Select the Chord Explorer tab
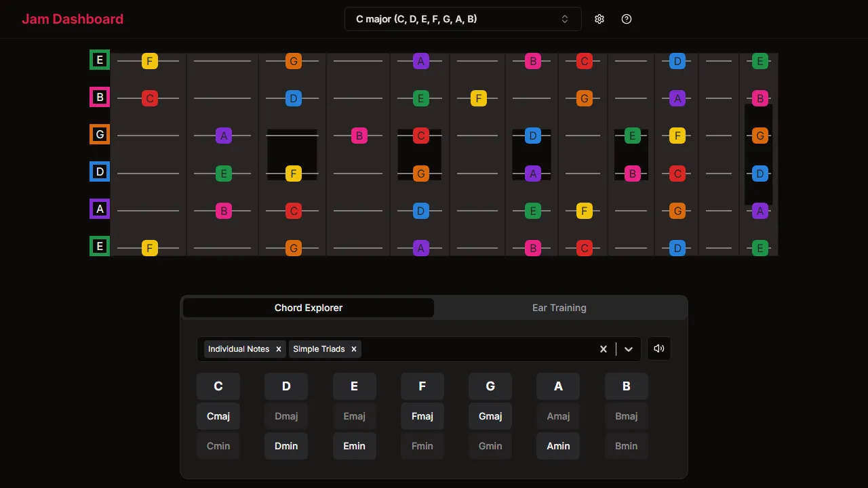868x488 pixels. coord(309,308)
